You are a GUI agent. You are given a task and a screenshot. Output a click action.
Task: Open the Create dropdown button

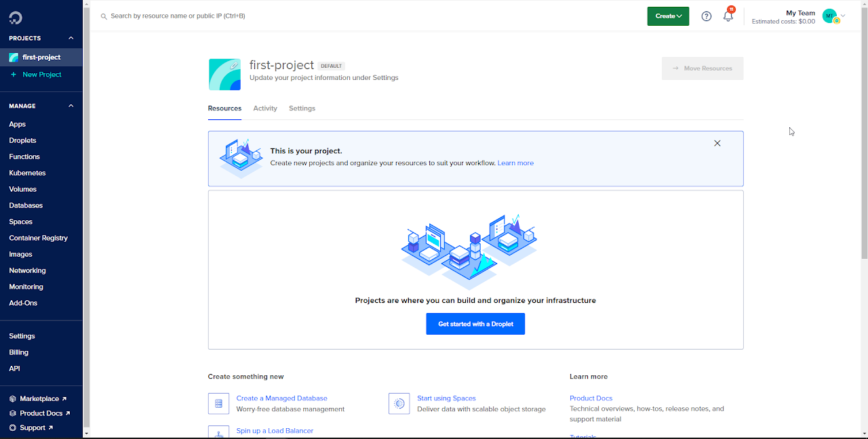pyautogui.click(x=668, y=16)
